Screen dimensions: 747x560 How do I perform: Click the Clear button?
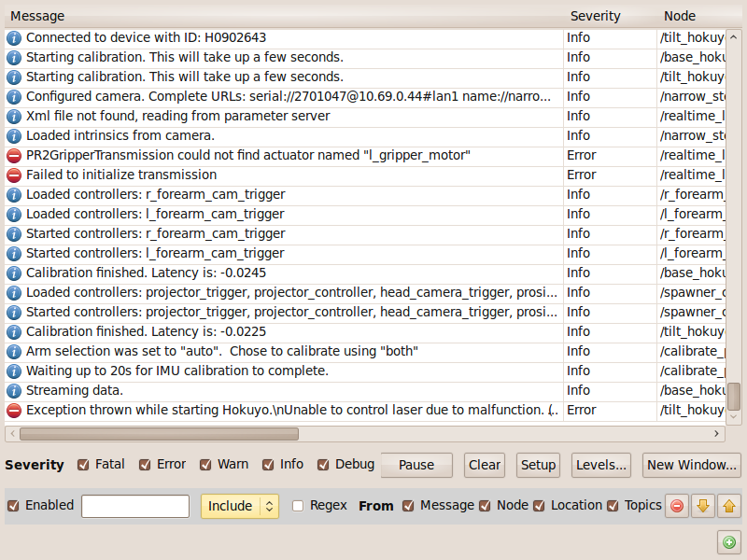(x=485, y=465)
